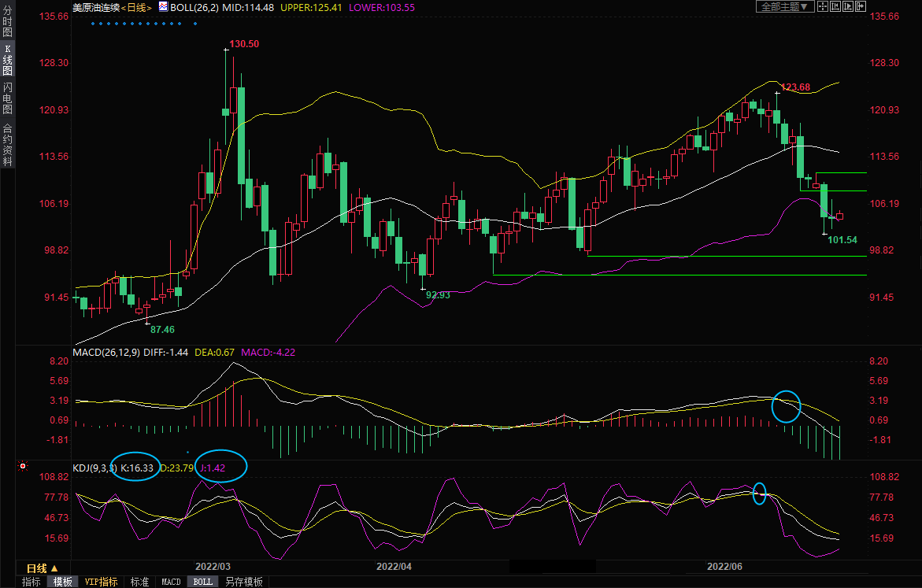Expand the 日线 period selector
The width and height of the screenshot is (922, 588).
[x=42, y=568]
